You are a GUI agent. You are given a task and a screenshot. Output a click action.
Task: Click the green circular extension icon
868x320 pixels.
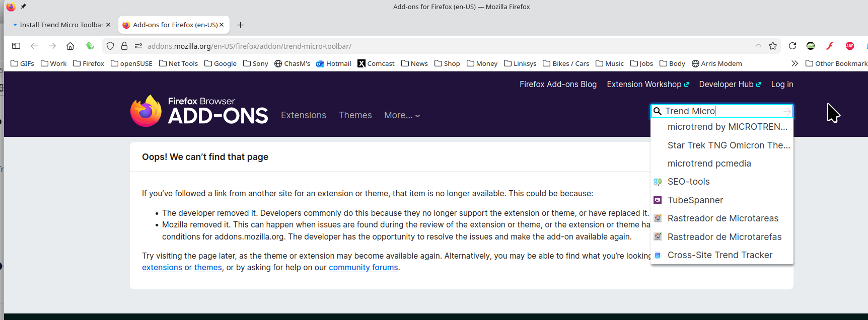(811, 46)
